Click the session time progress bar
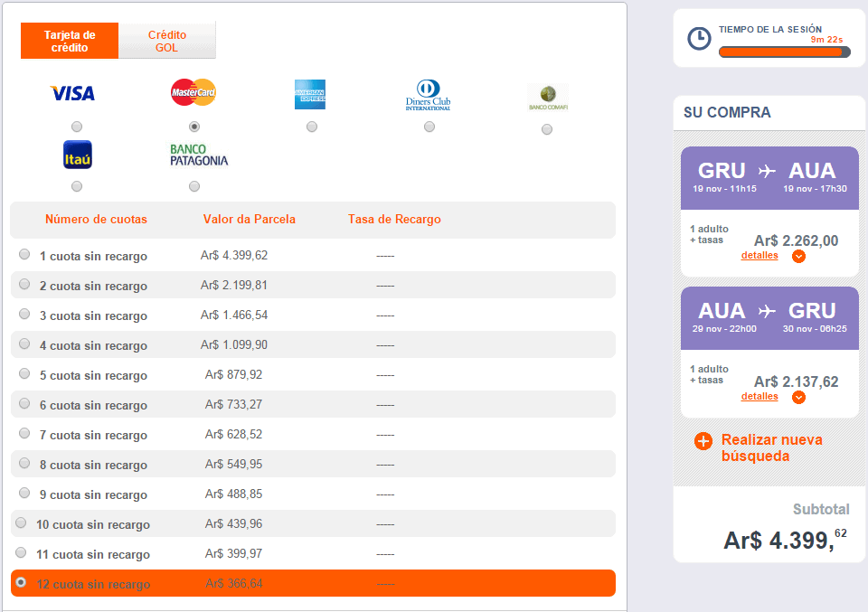Screen dimensions: 868x612 [785, 52]
